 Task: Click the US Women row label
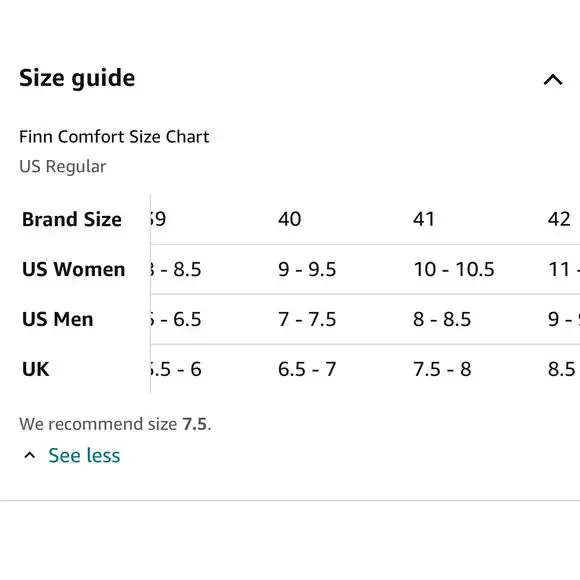pyautogui.click(x=74, y=269)
